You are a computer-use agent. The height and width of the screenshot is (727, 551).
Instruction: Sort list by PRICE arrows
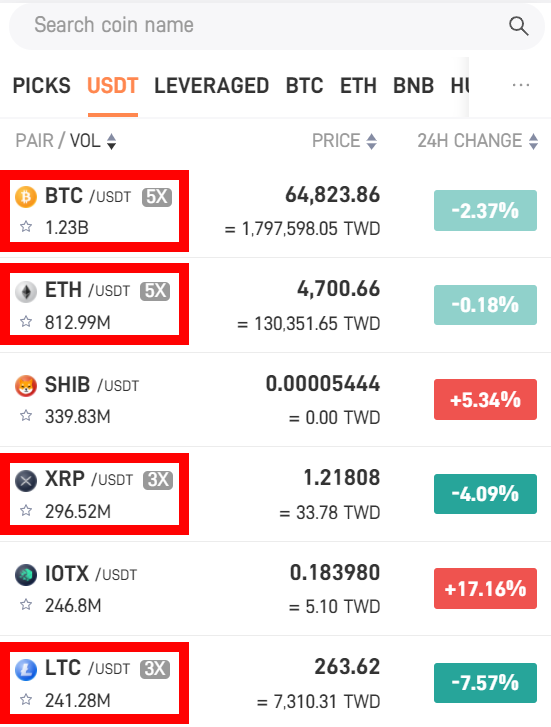pos(372,141)
